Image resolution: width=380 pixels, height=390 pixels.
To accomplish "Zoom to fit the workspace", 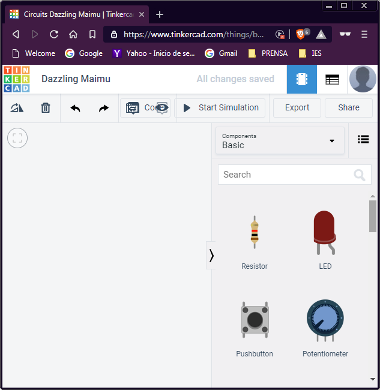I will (x=17, y=138).
